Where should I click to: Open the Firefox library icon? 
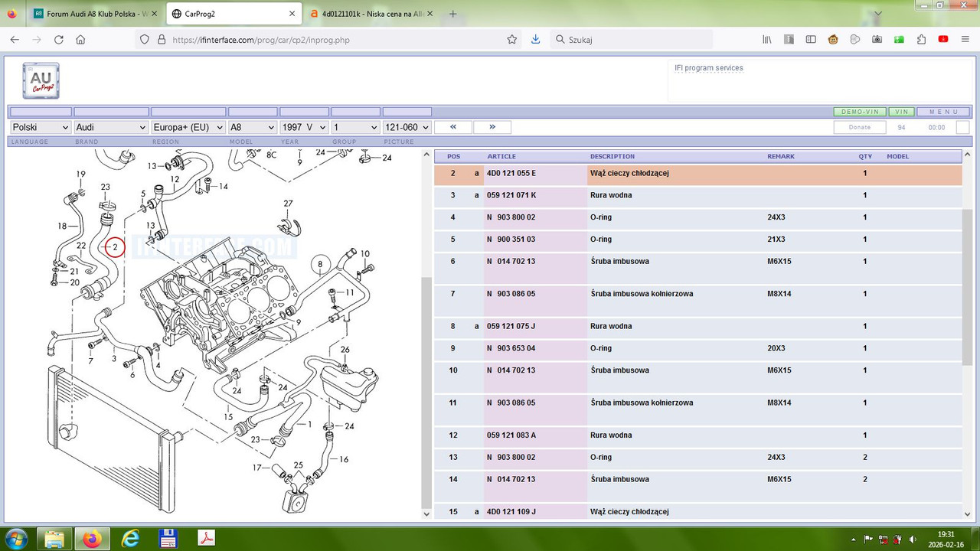(766, 40)
